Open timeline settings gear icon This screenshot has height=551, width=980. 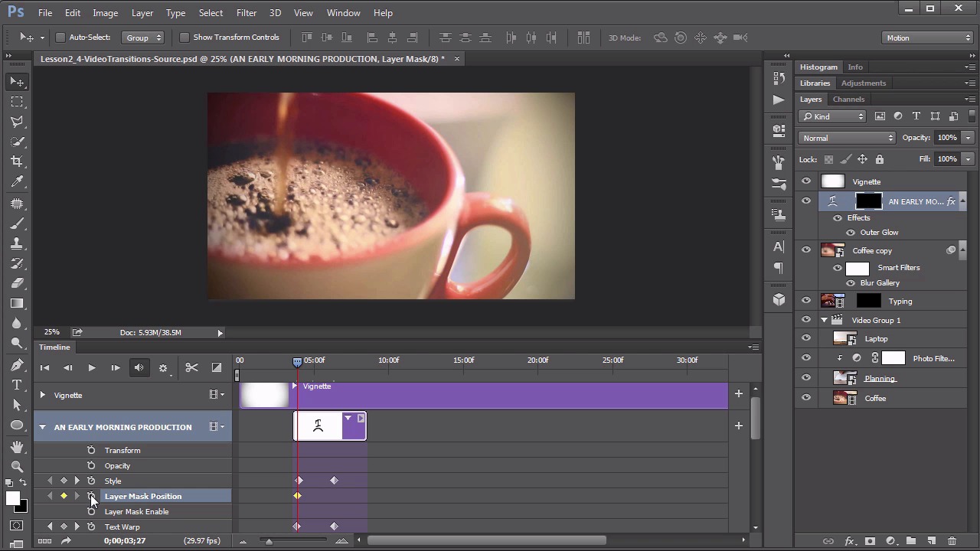tap(162, 368)
